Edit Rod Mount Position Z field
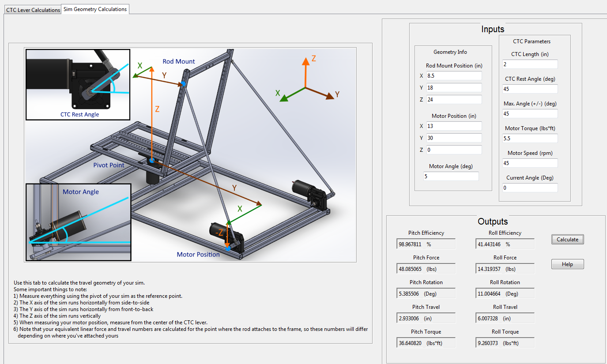Image resolution: width=607 pixels, height=364 pixels. [x=454, y=100]
